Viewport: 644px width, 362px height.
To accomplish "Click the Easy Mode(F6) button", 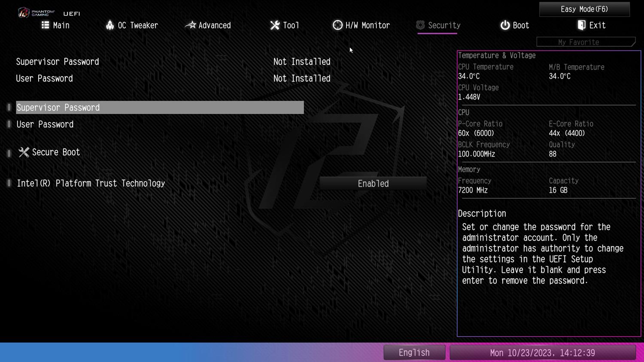I will (584, 9).
